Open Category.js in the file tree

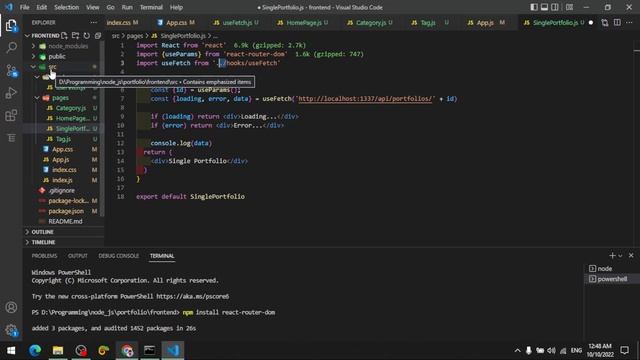(x=71, y=108)
